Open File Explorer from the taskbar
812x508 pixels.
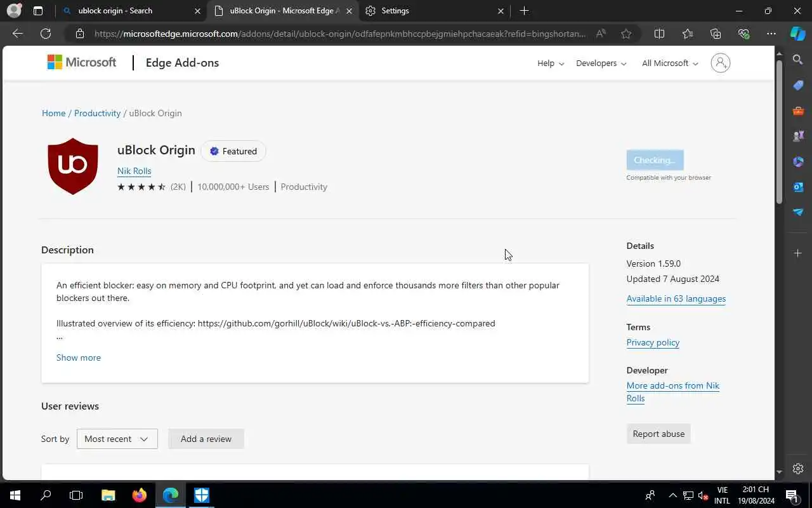(108, 495)
